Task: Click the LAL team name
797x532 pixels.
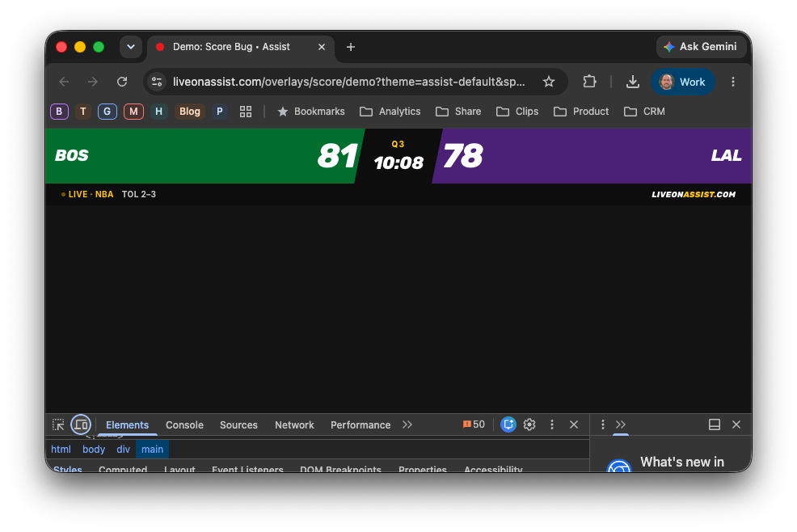Action: coord(727,155)
